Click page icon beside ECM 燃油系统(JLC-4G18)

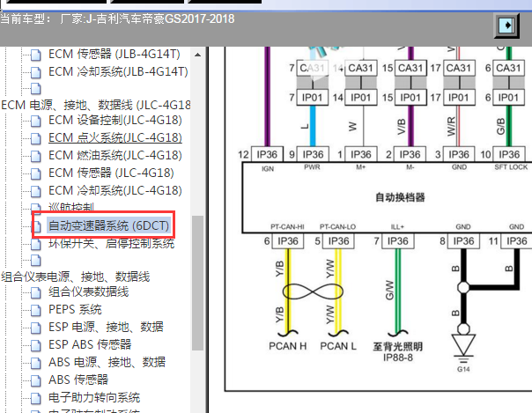[x=35, y=156]
